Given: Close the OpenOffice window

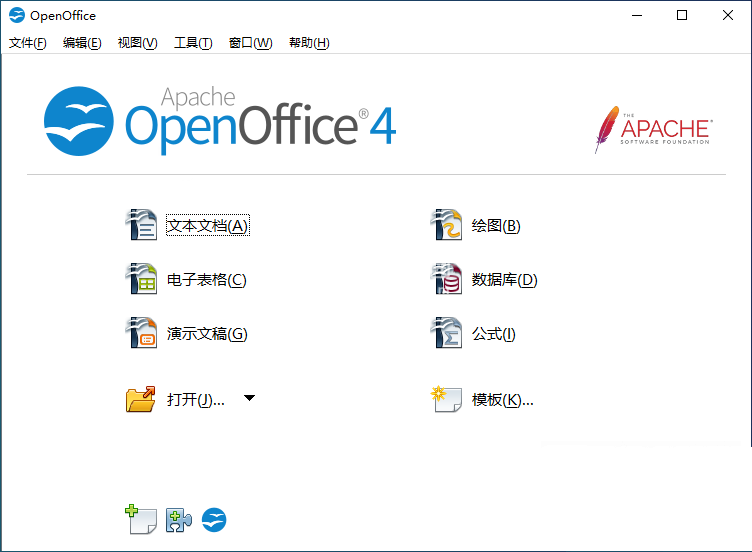Looking at the screenshot, I should (728, 15).
